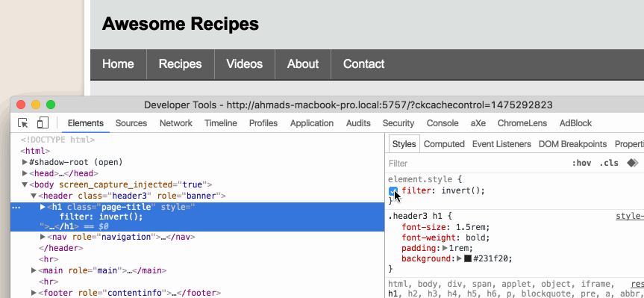Expand the padding shorthand triangle
Viewport: 644px width, 298px height.
coord(445,248)
